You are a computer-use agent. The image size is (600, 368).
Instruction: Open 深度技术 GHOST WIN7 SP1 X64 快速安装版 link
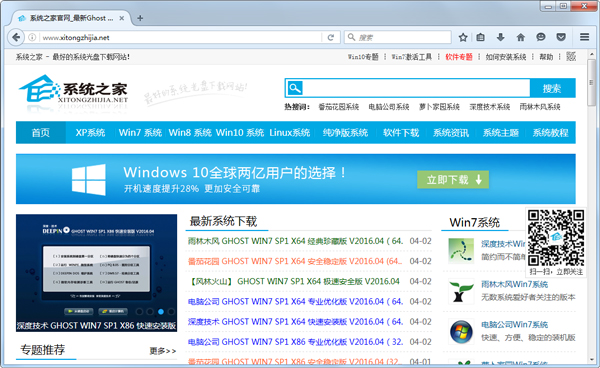pyautogui.click(x=295, y=322)
